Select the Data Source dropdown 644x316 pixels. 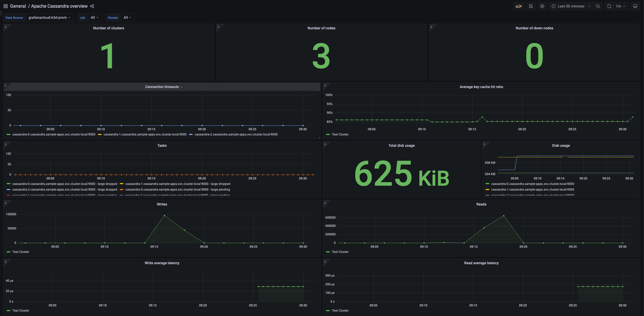49,18
